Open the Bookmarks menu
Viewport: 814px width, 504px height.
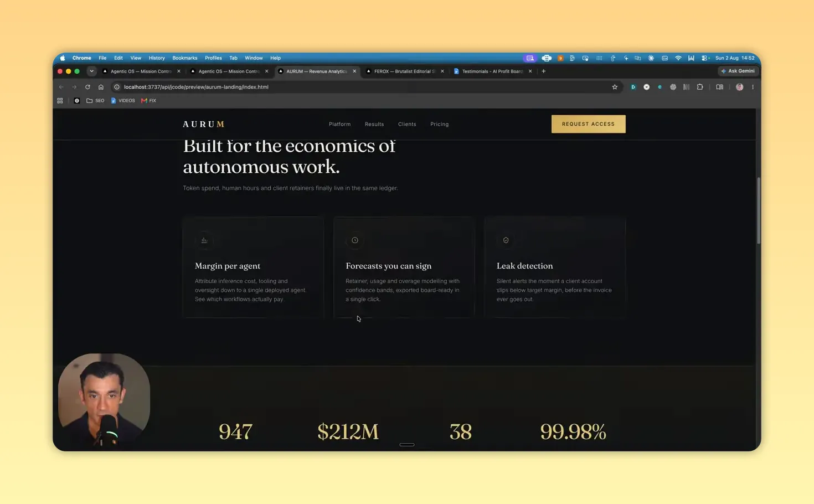point(185,58)
